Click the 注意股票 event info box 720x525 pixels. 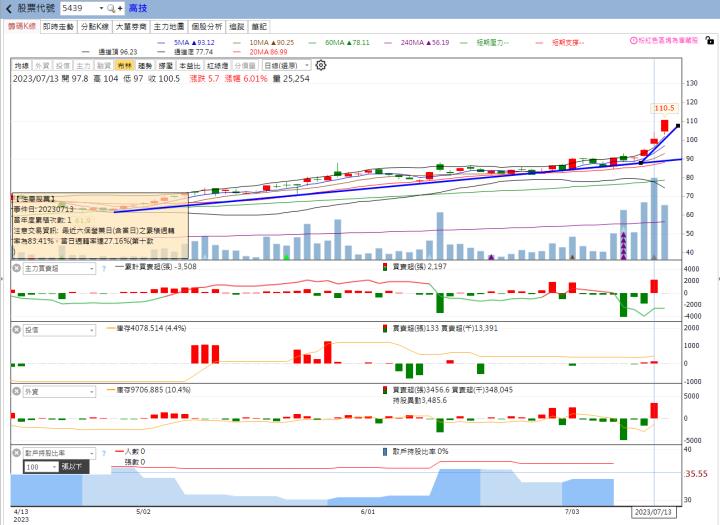tap(100, 226)
